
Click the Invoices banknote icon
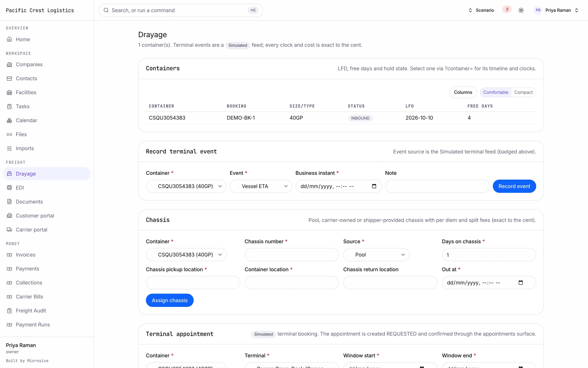pyautogui.click(x=9, y=255)
